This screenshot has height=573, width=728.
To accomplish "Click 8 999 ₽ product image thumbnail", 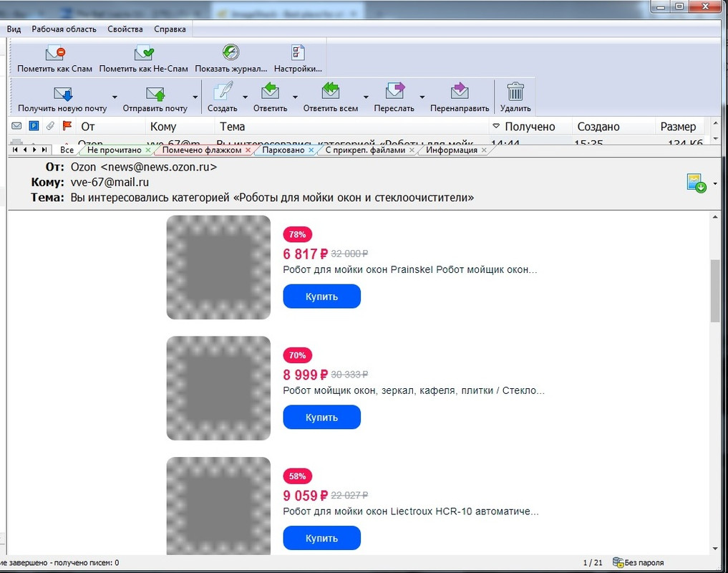I will tap(218, 388).
